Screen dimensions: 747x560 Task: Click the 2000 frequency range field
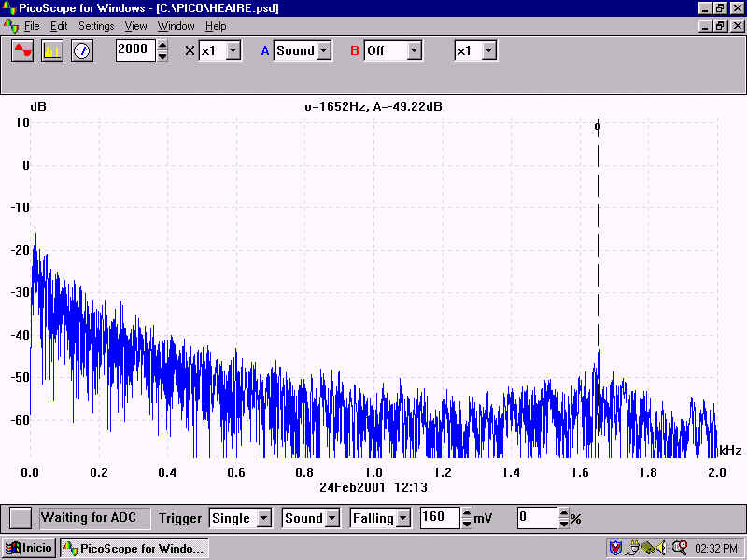click(x=134, y=49)
